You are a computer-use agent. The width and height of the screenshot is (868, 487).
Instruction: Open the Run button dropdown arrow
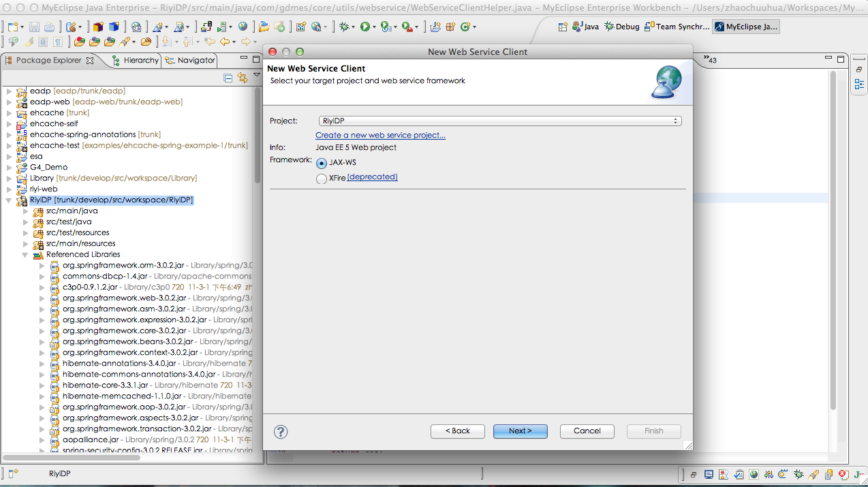[x=375, y=27]
